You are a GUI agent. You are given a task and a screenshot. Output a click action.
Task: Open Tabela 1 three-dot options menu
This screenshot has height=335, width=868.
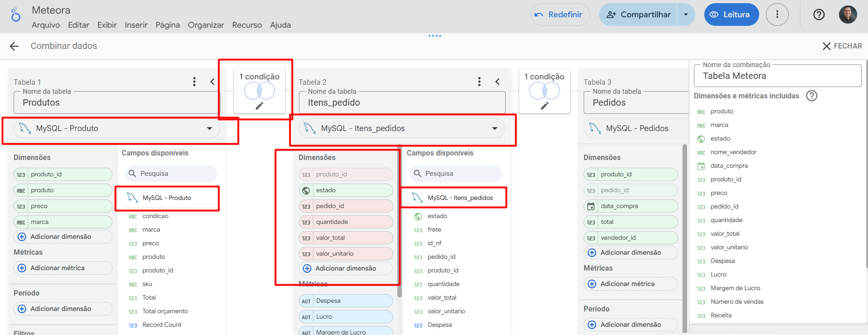194,82
